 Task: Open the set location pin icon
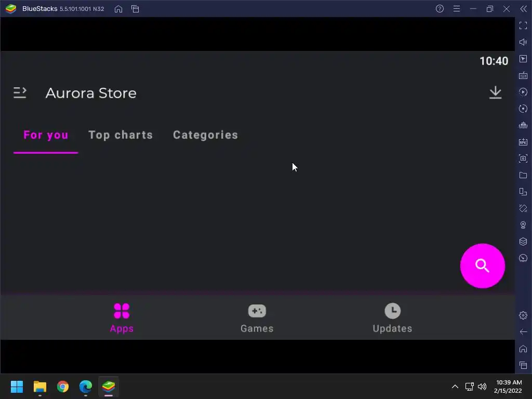point(523,225)
